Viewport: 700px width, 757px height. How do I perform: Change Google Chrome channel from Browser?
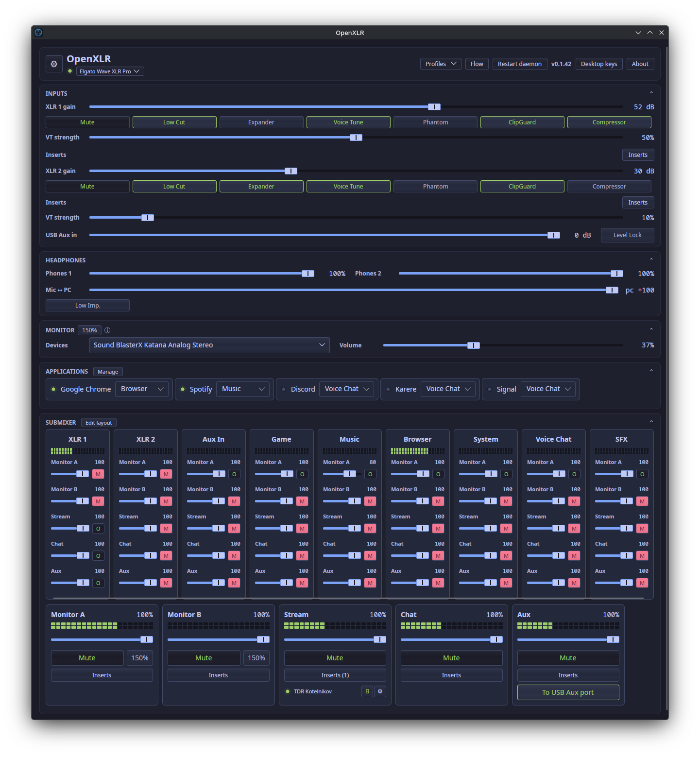(142, 389)
